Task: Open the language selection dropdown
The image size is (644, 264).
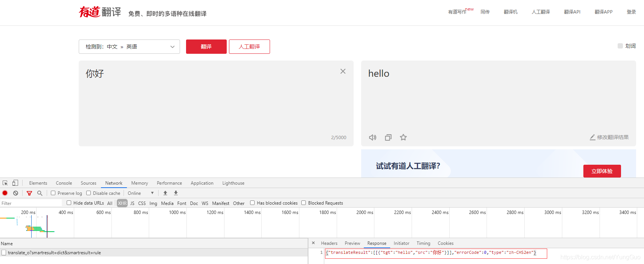Action: click(129, 47)
